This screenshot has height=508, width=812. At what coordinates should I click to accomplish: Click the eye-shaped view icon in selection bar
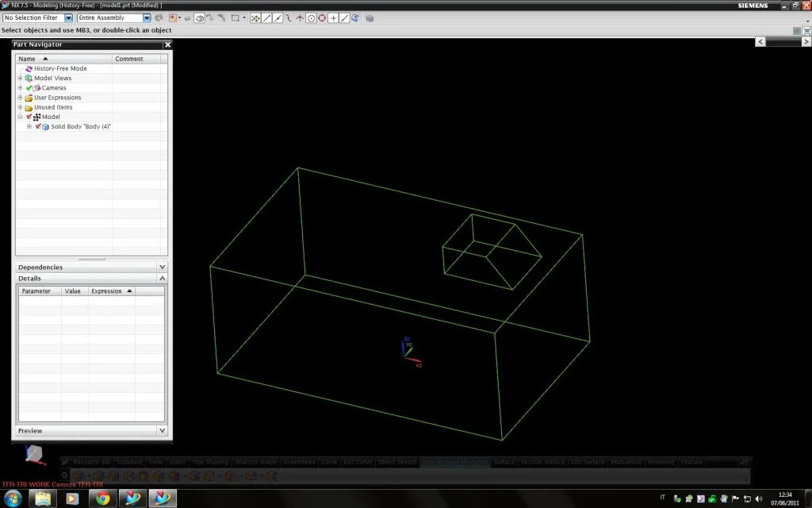point(199,17)
